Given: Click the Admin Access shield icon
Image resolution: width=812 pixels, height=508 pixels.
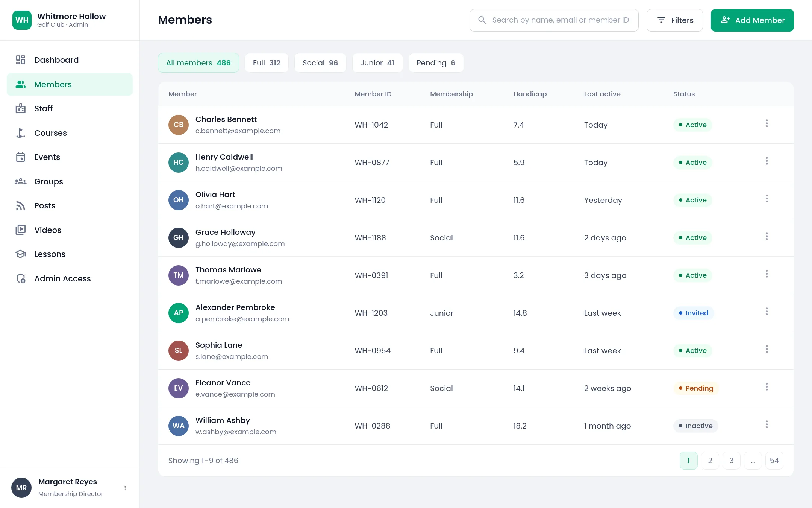Looking at the screenshot, I should 21,278.
